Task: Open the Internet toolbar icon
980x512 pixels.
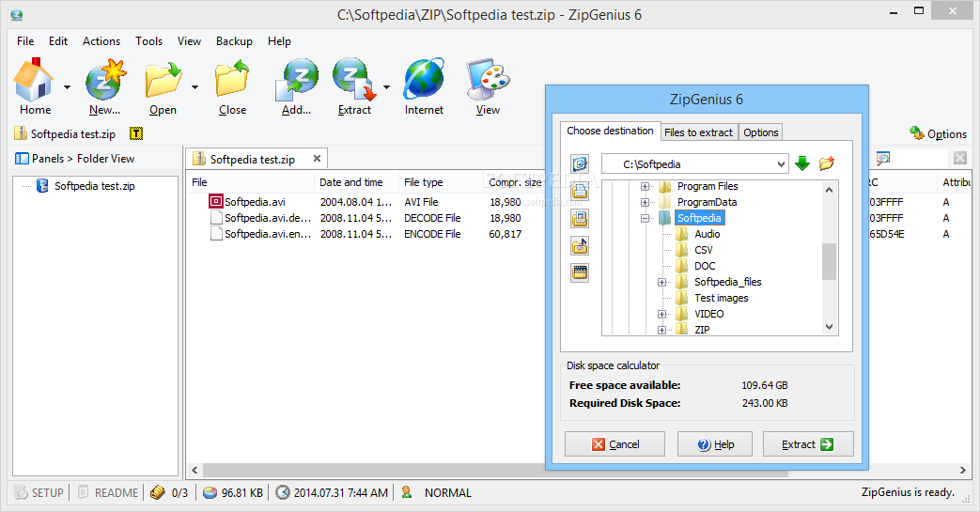Action: coord(424,80)
